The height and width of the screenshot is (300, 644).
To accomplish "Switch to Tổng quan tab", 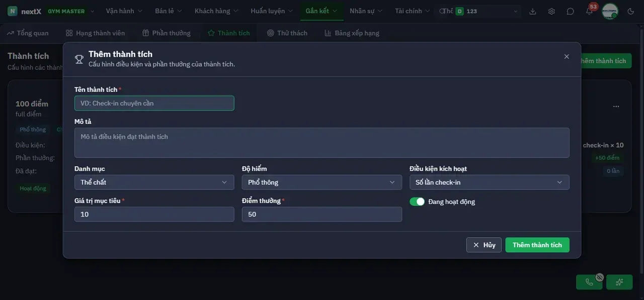I will pos(28,33).
